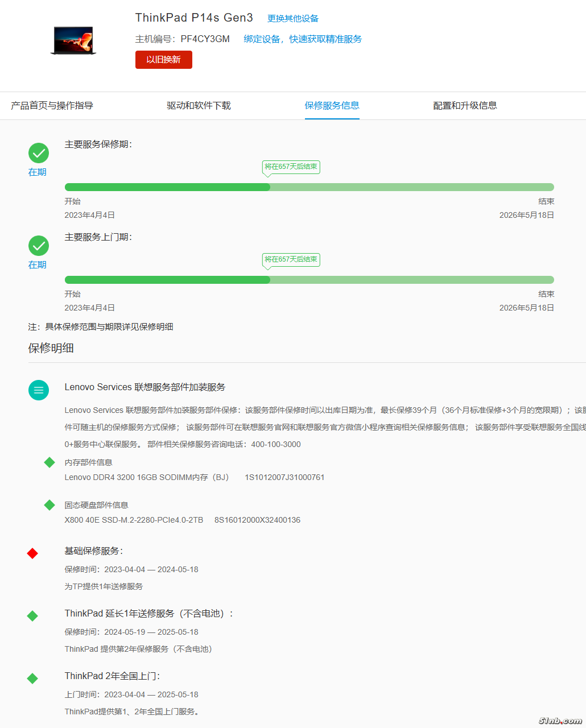
Task: Click the 更换其他设备 link
Action: click(x=293, y=19)
